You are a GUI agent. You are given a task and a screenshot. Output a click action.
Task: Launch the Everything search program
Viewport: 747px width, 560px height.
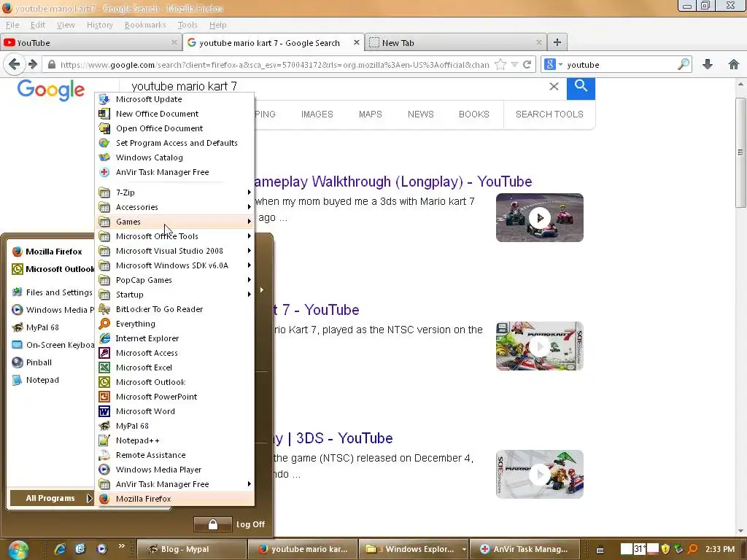[174, 324]
